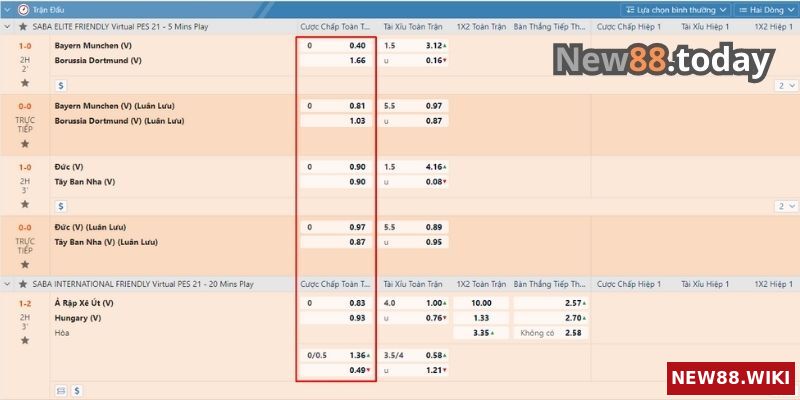Screen dimensions: 800x400
Task: Star the Bayern Munchen (V) (Luân Lưu) match
Action: pos(25,144)
